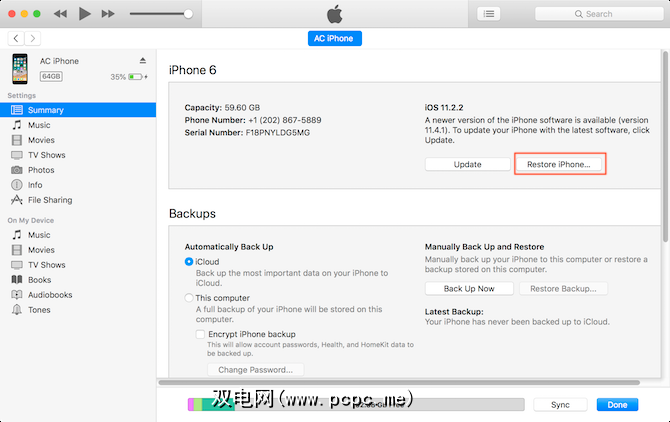This screenshot has height=422, width=670.
Task: Click the vertical scrollbar on right
Action: pyautogui.click(x=665, y=147)
